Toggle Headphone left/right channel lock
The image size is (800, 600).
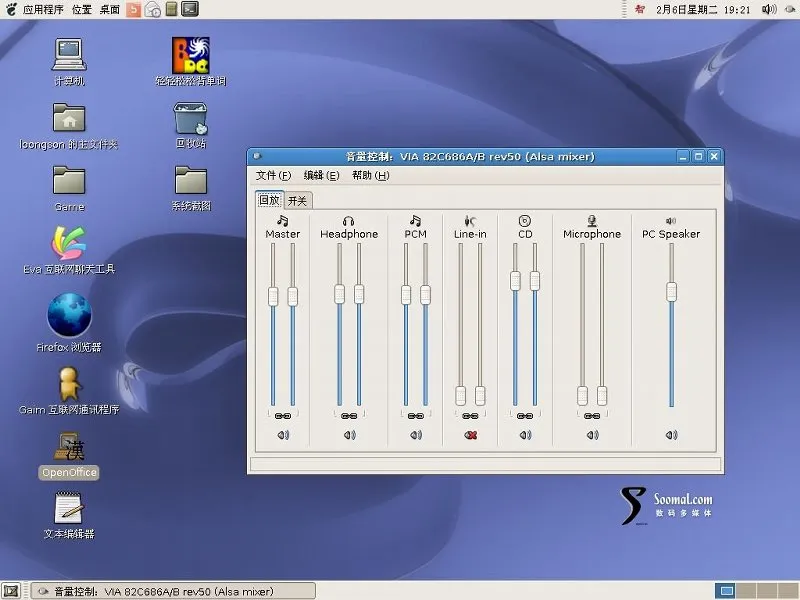pos(349,416)
